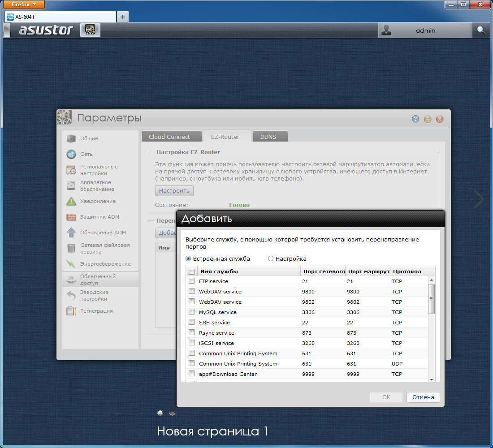Switch to EZ-Router tab
This screenshot has height=448, width=493.
coord(227,137)
